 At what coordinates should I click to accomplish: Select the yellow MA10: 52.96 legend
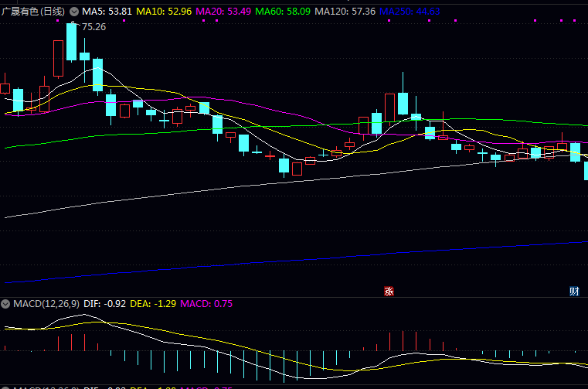click(x=163, y=12)
